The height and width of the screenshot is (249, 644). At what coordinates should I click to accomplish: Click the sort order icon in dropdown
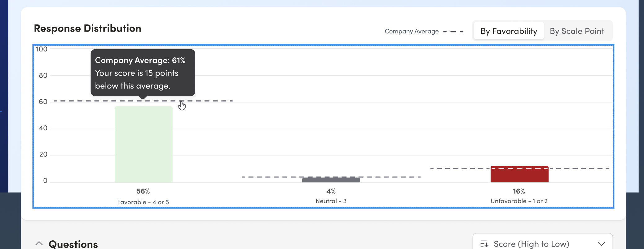tap(484, 244)
